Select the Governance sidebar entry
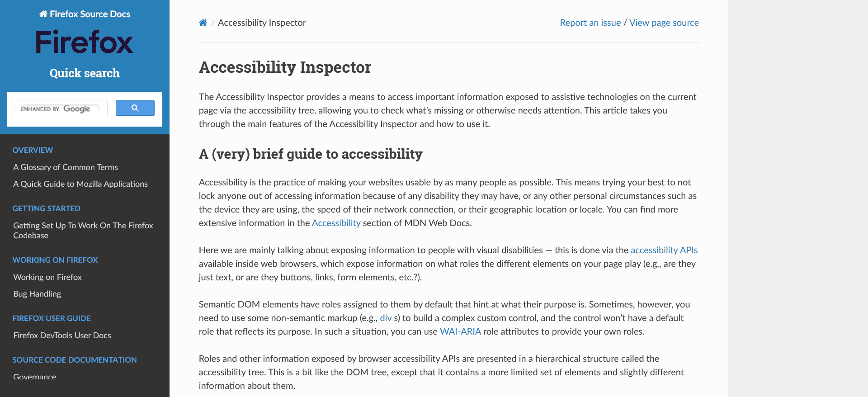This screenshot has width=868, height=397. [x=35, y=377]
